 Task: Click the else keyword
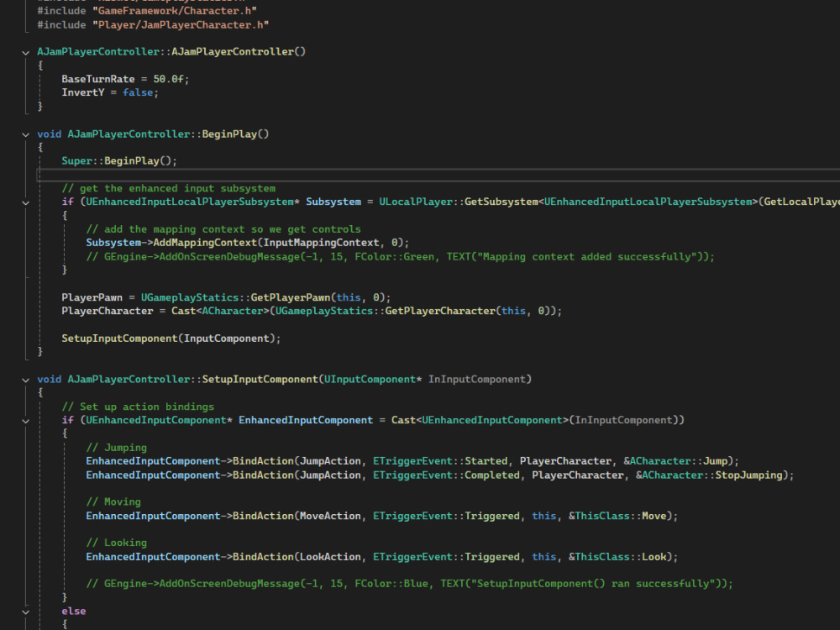73,611
